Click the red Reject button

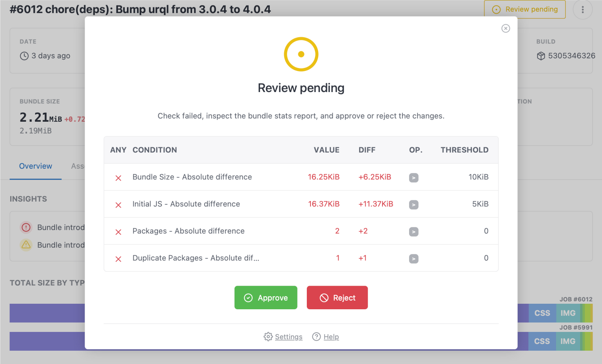[337, 298]
